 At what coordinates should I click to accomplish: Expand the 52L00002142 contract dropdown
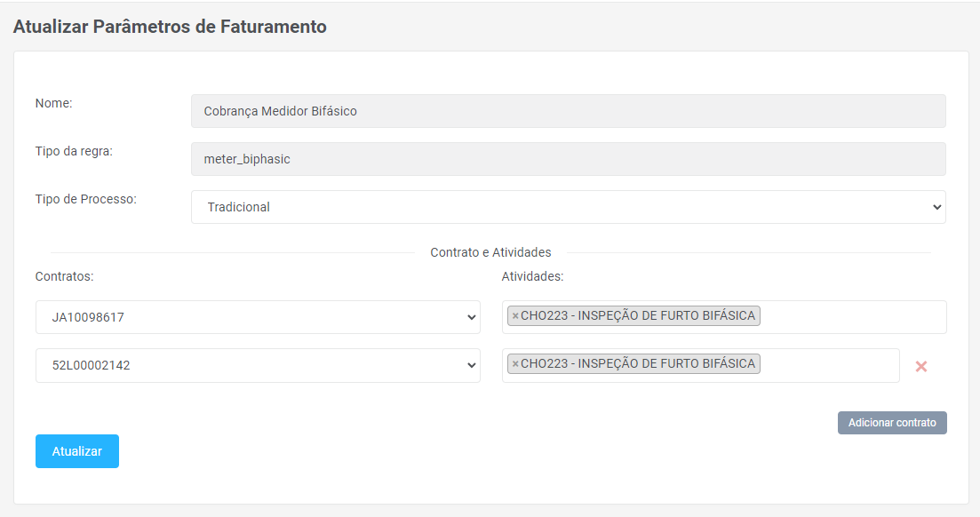point(258,365)
